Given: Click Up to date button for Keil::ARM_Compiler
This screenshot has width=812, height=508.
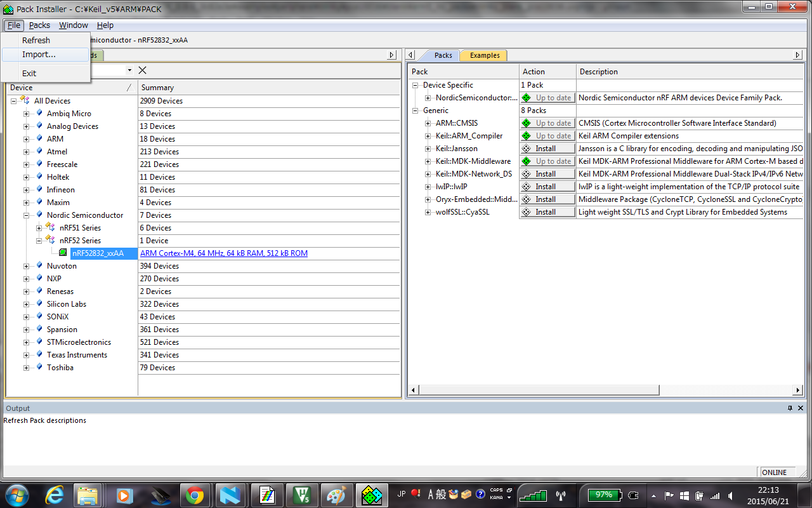Looking at the screenshot, I should [x=547, y=136].
